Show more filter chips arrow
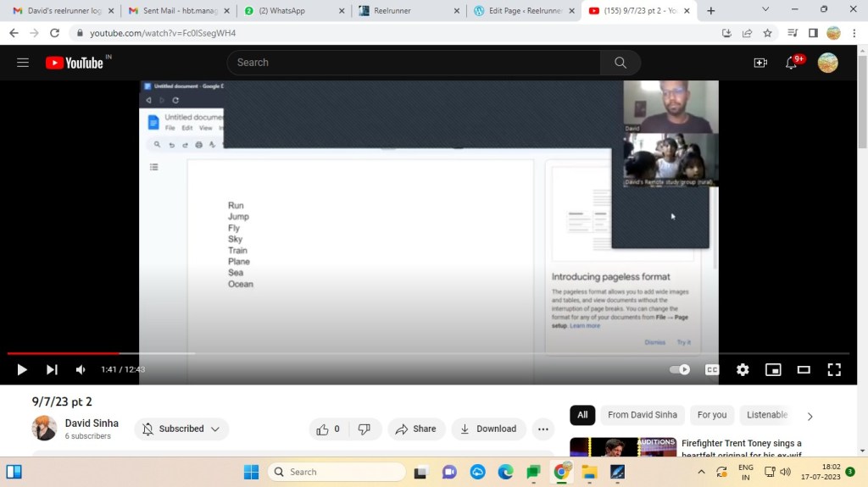This screenshot has width=868, height=487. pyautogui.click(x=810, y=416)
